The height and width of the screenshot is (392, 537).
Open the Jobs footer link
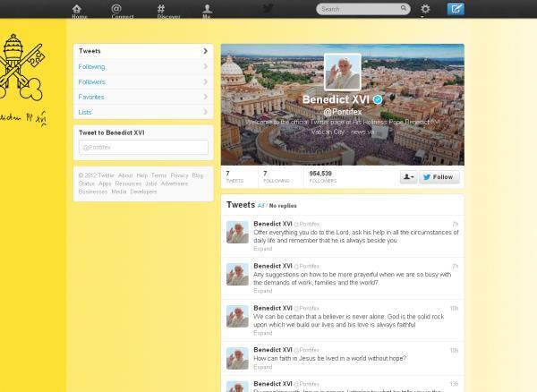click(151, 183)
